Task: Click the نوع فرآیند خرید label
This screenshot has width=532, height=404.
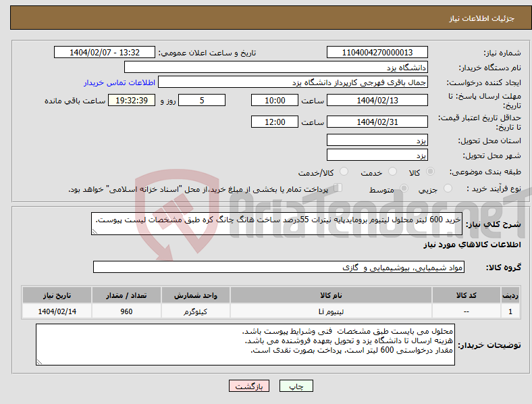Action: [494, 188]
